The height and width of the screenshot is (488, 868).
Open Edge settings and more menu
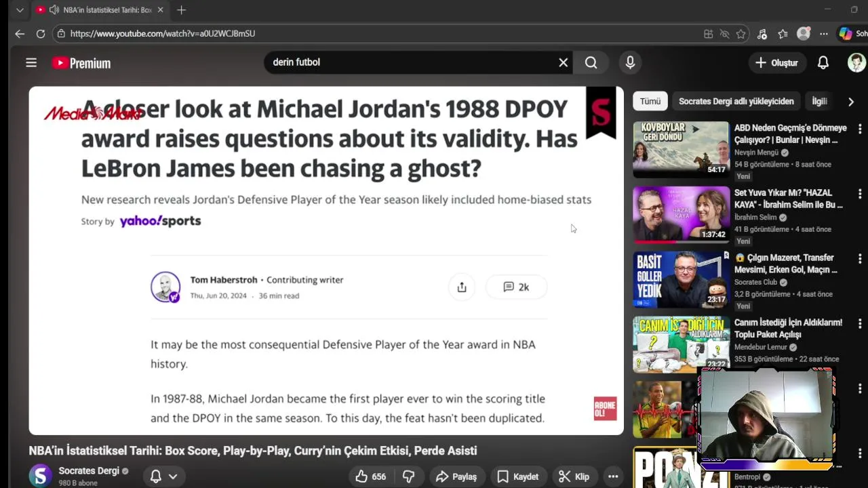pos(823,34)
